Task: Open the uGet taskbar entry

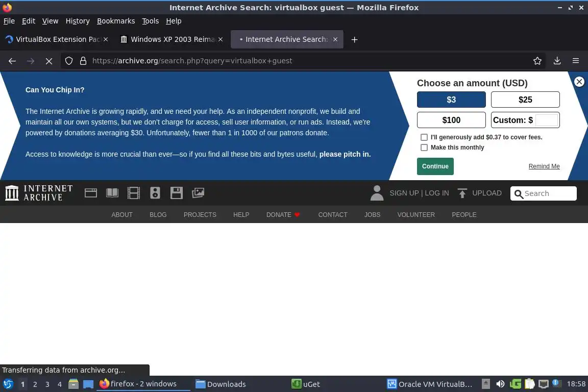Action: pyautogui.click(x=306, y=384)
